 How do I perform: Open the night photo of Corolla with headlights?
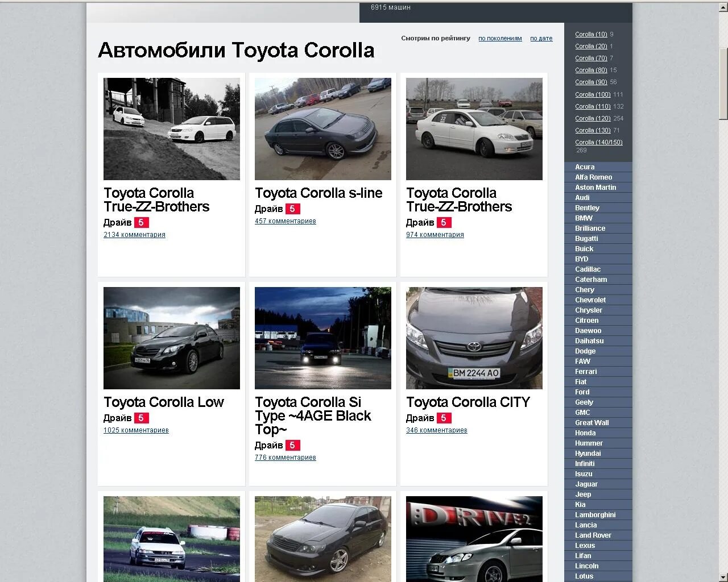tap(323, 338)
